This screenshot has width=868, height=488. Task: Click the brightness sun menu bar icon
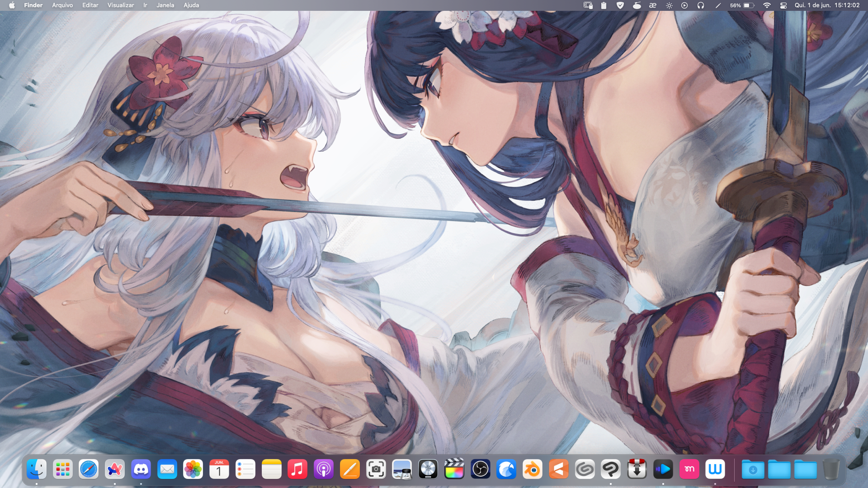point(669,5)
